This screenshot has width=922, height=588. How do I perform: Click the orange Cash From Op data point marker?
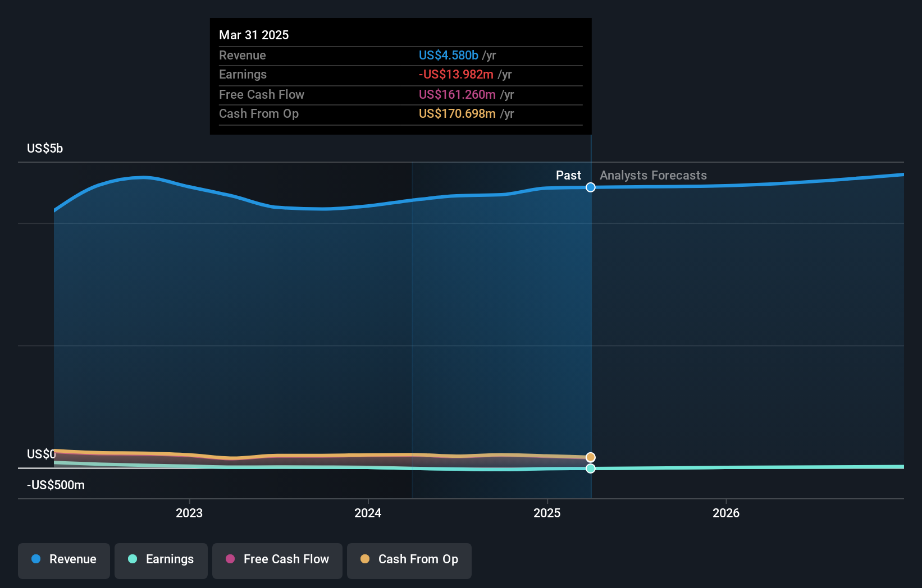click(x=591, y=457)
